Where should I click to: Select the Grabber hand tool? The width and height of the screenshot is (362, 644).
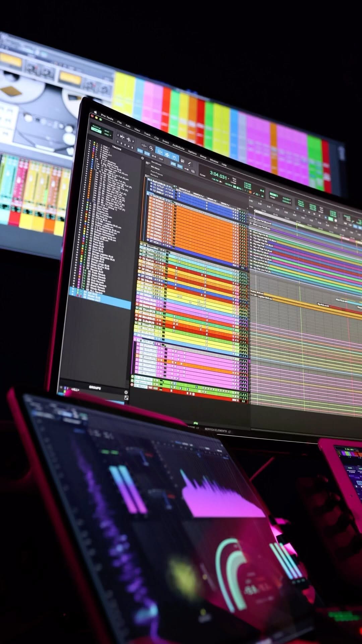coord(175,158)
